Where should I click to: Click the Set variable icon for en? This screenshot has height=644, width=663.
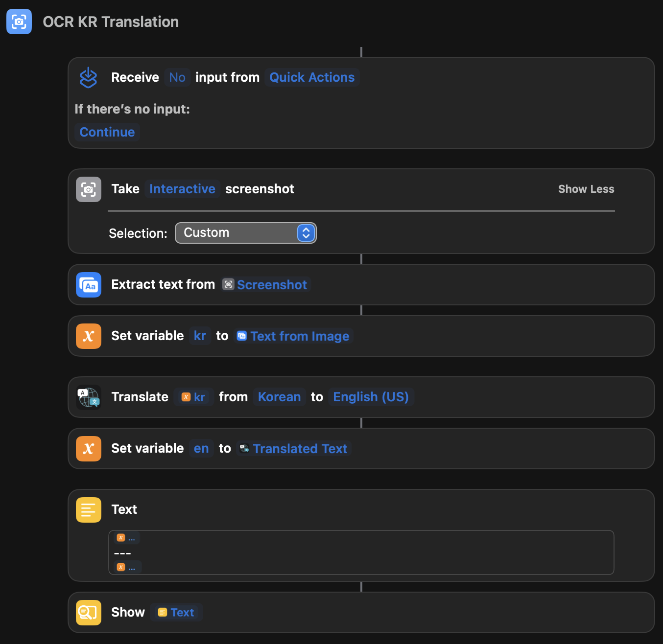click(88, 449)
